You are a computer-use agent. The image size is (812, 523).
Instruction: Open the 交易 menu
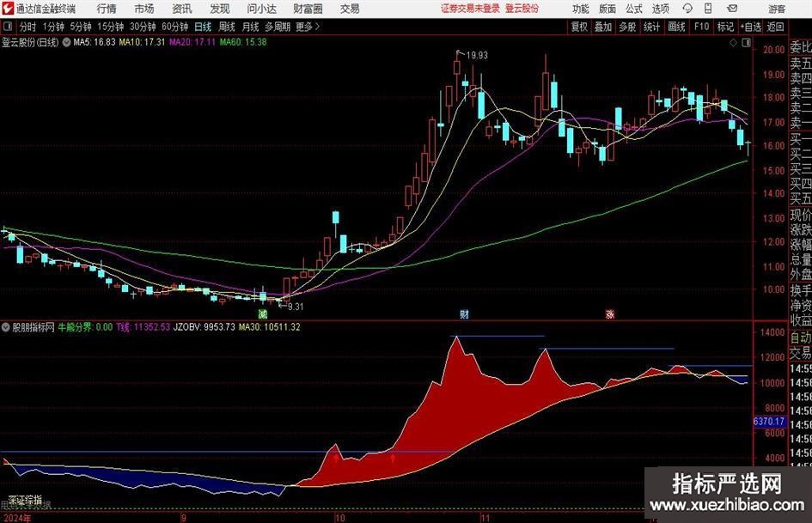[x=350, y=9]
